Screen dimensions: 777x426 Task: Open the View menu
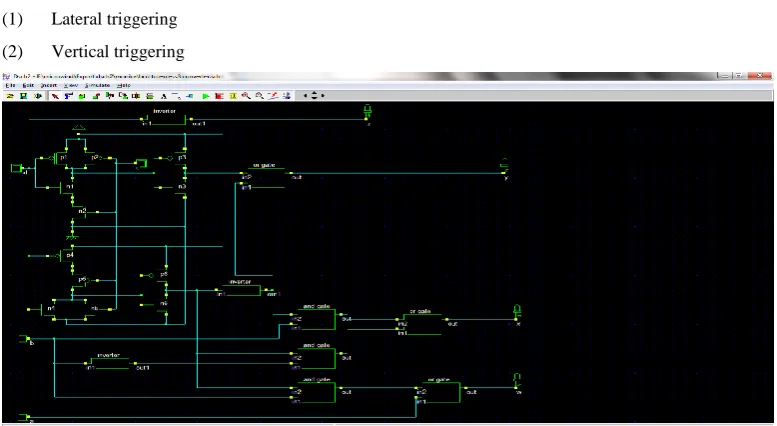[x=70, y=85]
